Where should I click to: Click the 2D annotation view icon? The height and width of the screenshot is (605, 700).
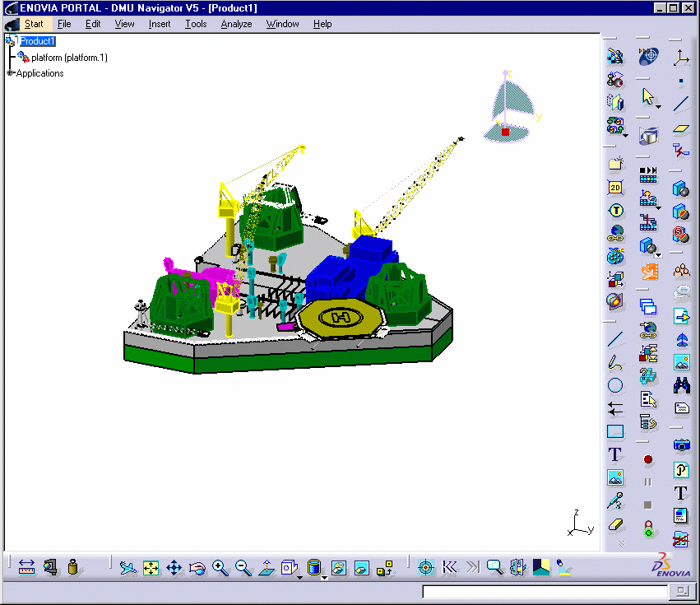(x=615, y=188)
